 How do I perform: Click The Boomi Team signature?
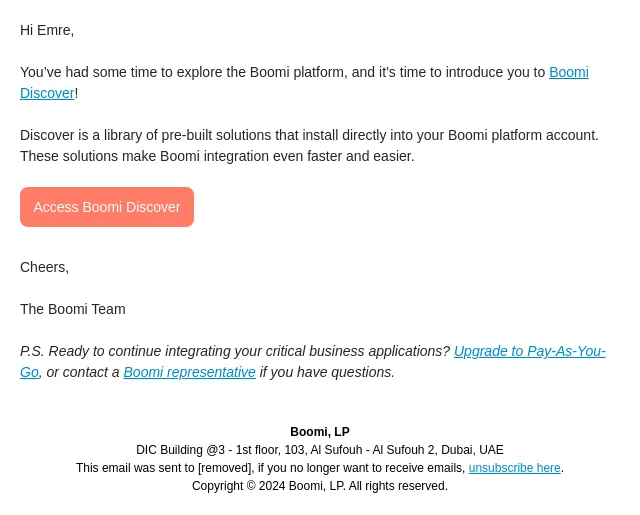(x=73, y=309)
